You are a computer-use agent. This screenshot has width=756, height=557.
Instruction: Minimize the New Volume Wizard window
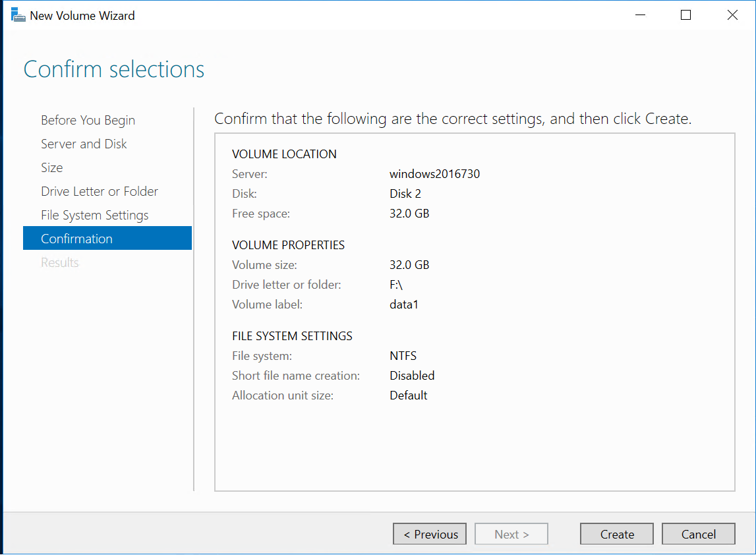[x=639, y=15]
